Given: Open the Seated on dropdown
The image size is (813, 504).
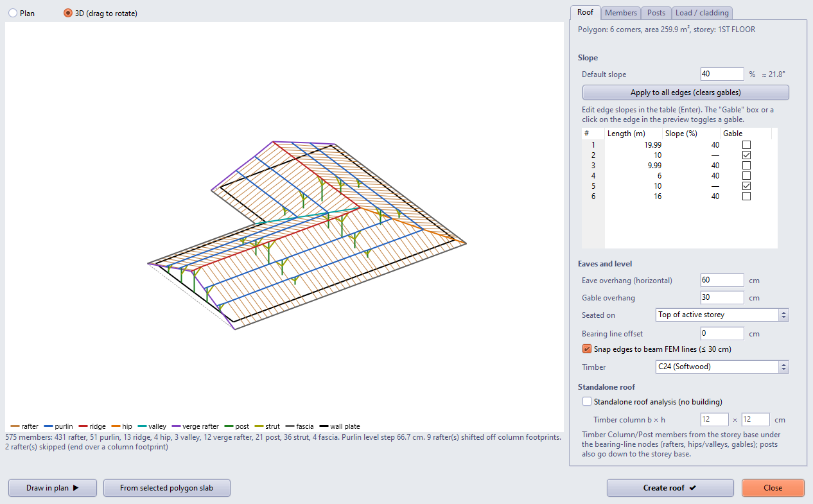Looking at the screenshot, I should click(x=722, y=315).
